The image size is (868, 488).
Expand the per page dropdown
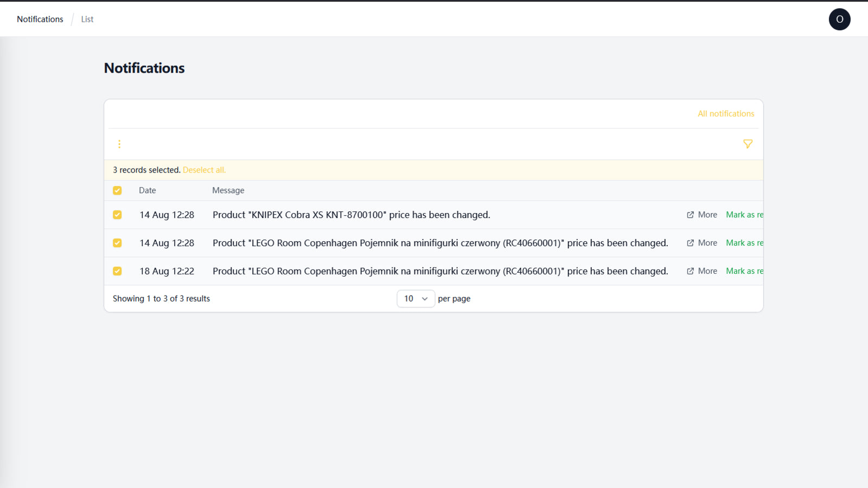tap(416, 299)
